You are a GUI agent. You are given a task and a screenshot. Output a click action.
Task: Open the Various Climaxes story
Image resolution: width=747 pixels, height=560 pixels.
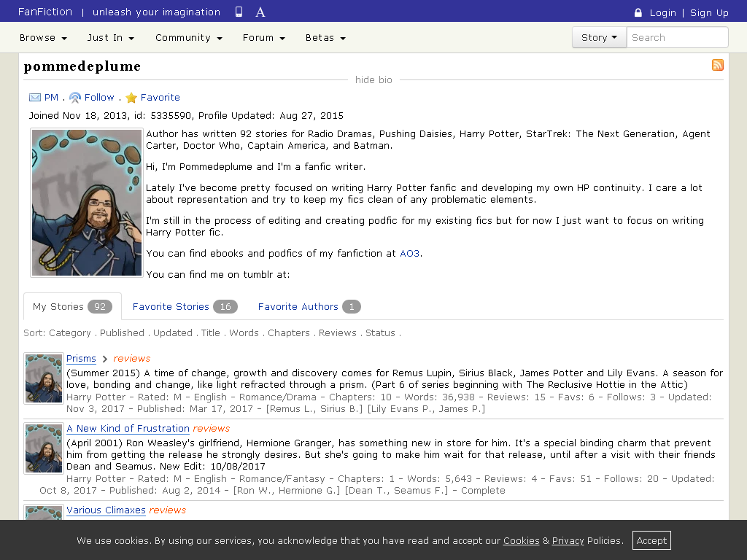(106, 510)
